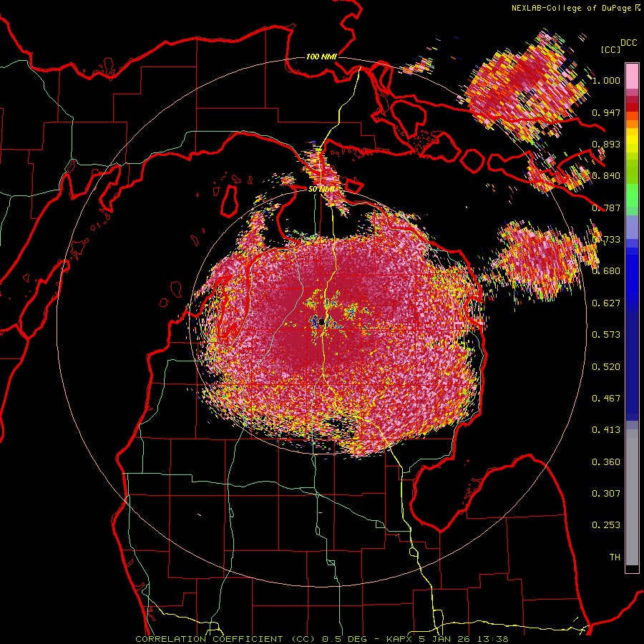Select the 0.573 legend value

pyautogui.click(x=606, y=335)
